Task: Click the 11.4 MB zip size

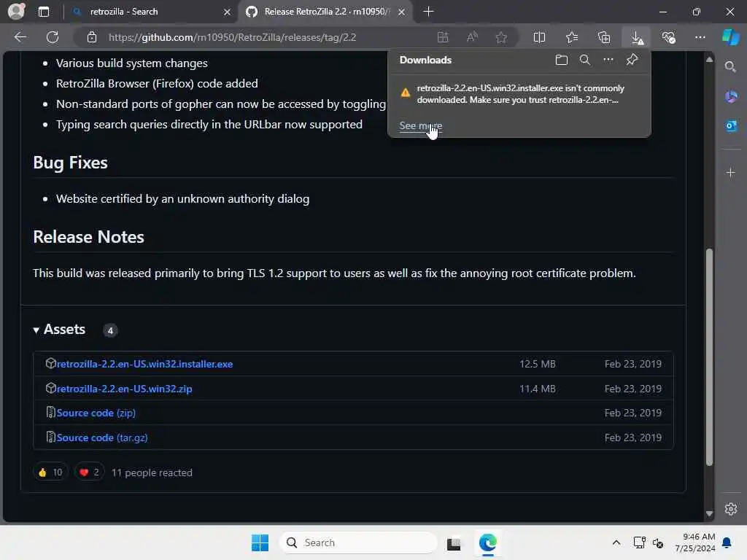Action: pos(538,389)
